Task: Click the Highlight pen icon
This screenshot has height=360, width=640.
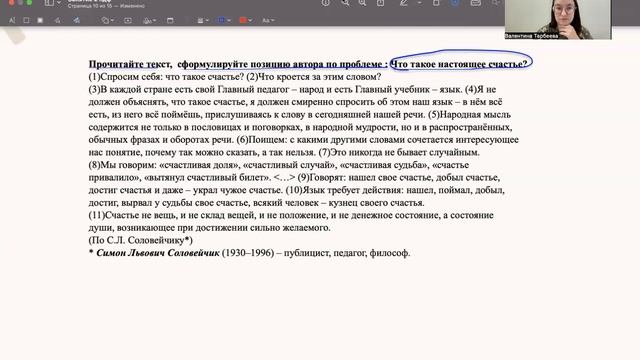Action: pos(404,2)
